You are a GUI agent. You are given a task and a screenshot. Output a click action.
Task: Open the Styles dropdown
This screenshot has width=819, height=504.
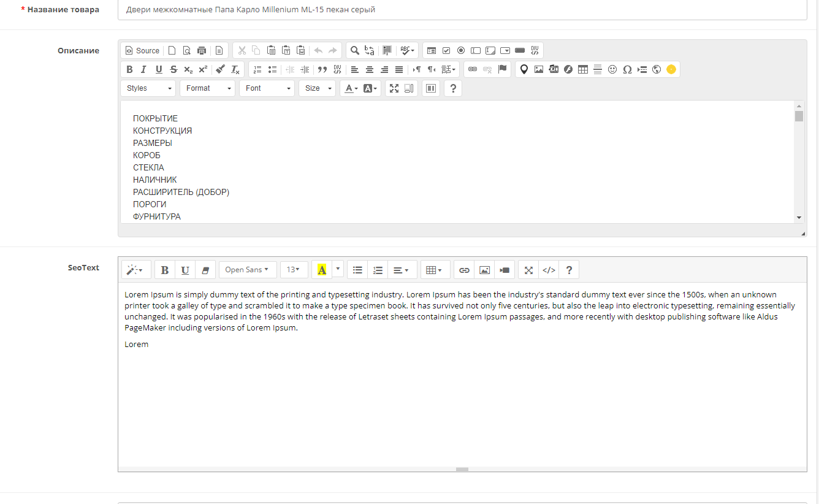pyautogui.click(x=148, y=88)
